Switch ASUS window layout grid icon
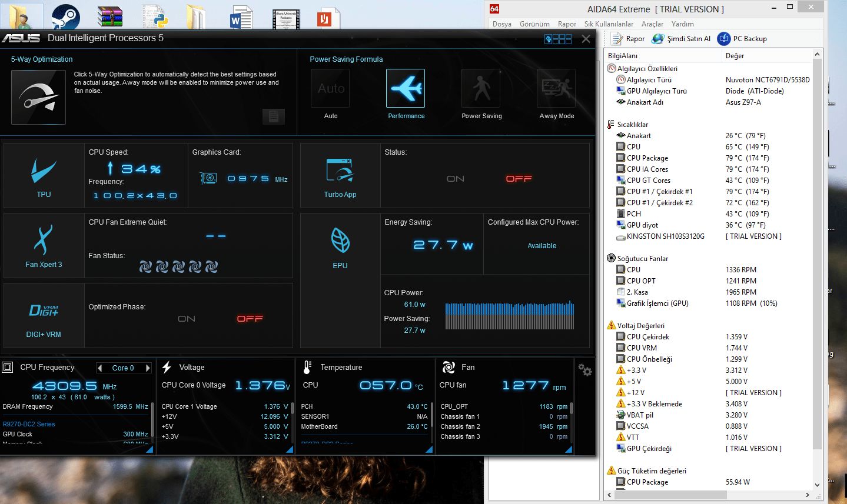This screenshot has height=504, width=847. [558, 39]
